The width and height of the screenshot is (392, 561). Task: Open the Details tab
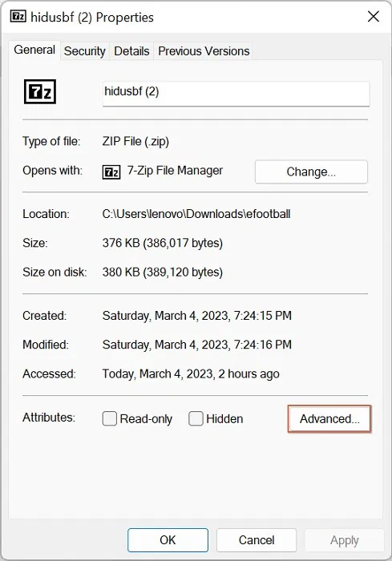(x=131, y=51)
